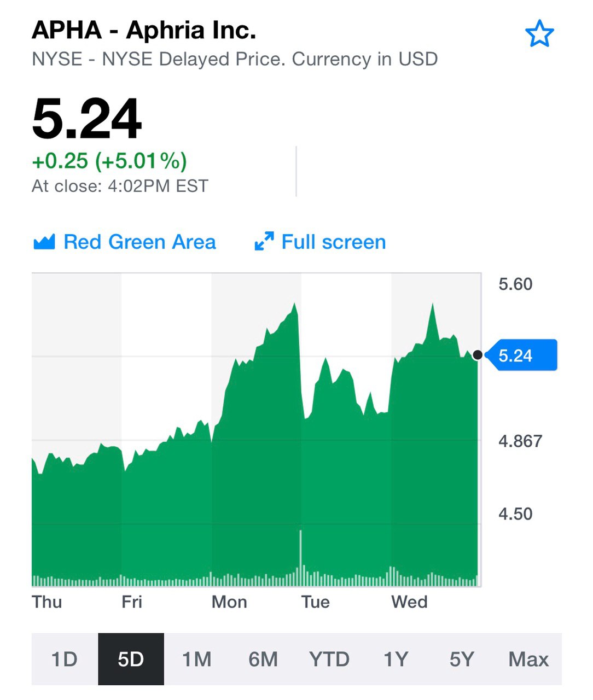The width and height of the screenshot is (593, 700).
Task: Click the Fri label on x-axis
Action: coord(132,602)
